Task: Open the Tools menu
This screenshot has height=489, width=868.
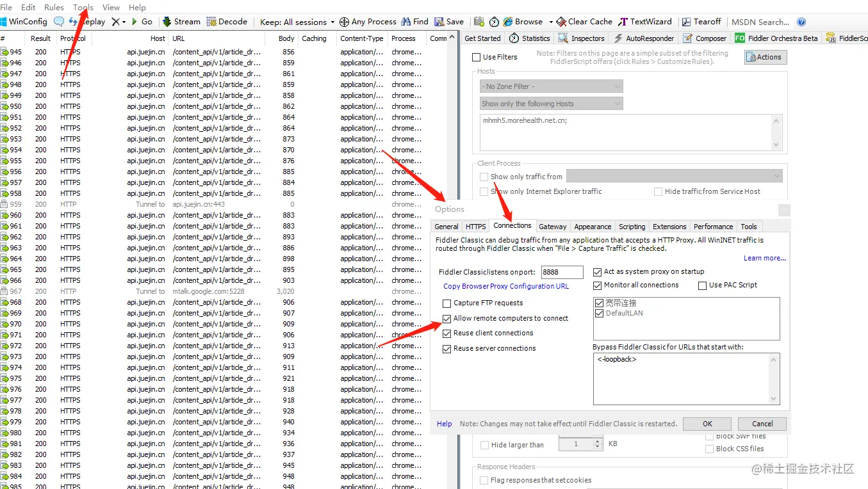Action: (x=83, y=7)
